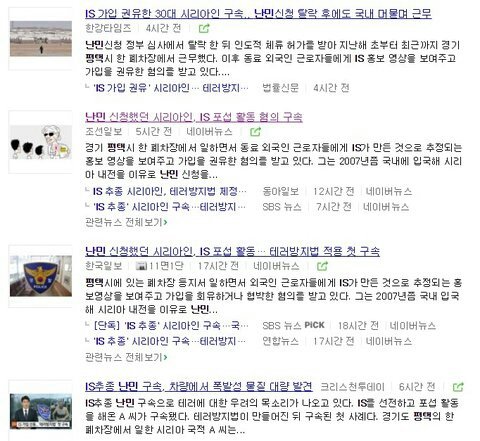Click share icon beside 크리스천투데이 article
Viewport: 480px width, 441px height.
[x=458, y=387]
